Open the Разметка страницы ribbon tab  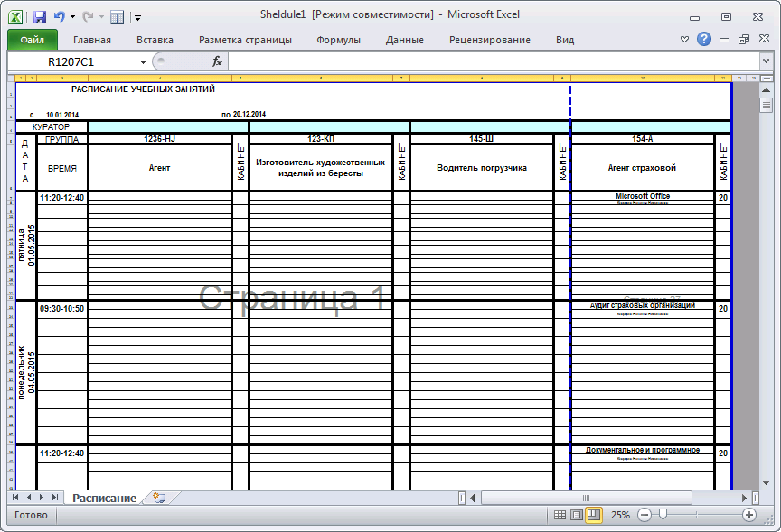[x=245, y=40]
